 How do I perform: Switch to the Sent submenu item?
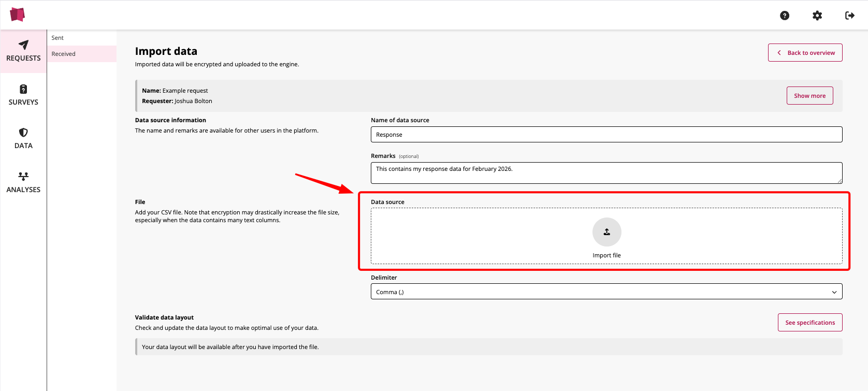click(57, 38)
